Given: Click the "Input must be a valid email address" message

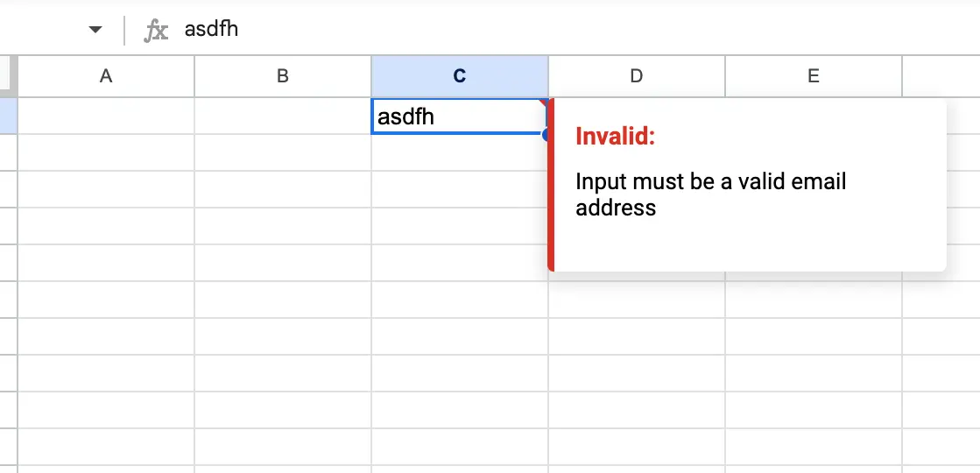Looking at the screenshot, I should [x=710, y=194].
